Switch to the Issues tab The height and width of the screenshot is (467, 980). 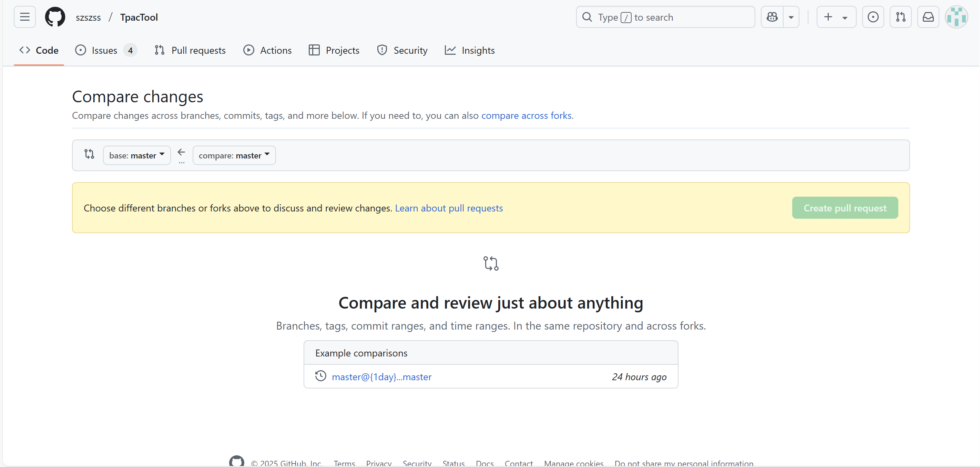pos(105,50)
